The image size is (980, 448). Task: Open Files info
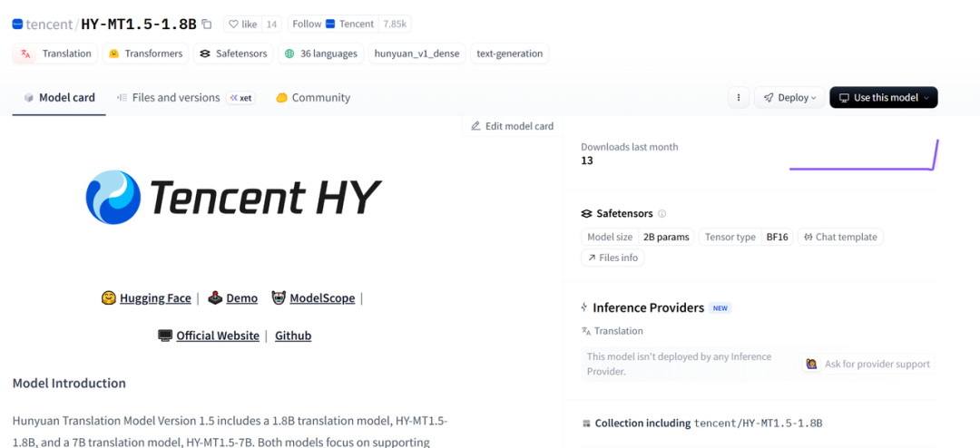click(612, 258)
